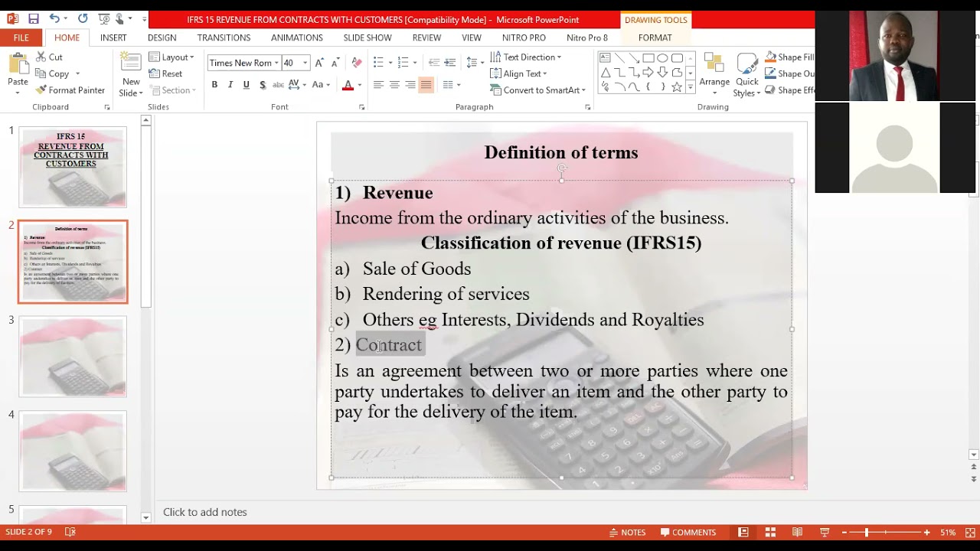Open the INSERT ribbon tab
The image size is (980, 551).
(113, 37)
